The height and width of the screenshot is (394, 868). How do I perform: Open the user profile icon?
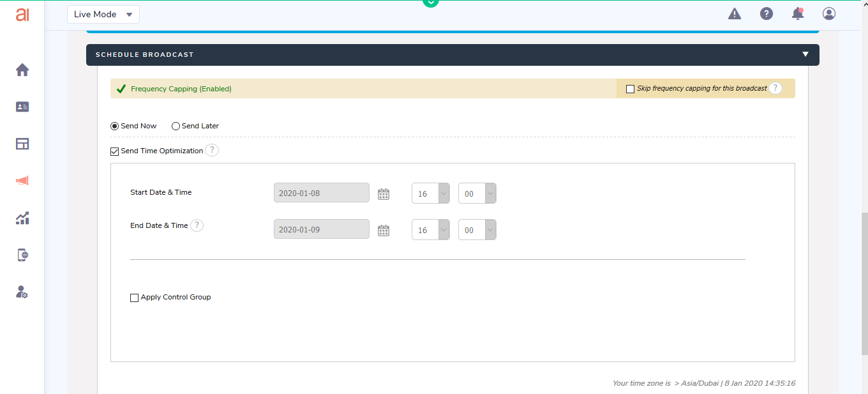coord(829,13)
